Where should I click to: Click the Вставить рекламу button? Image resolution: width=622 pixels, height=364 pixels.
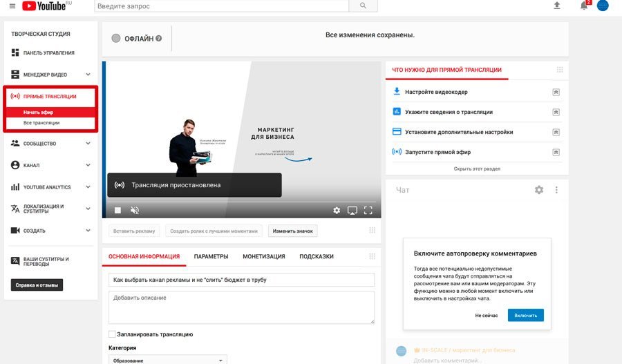134,231
